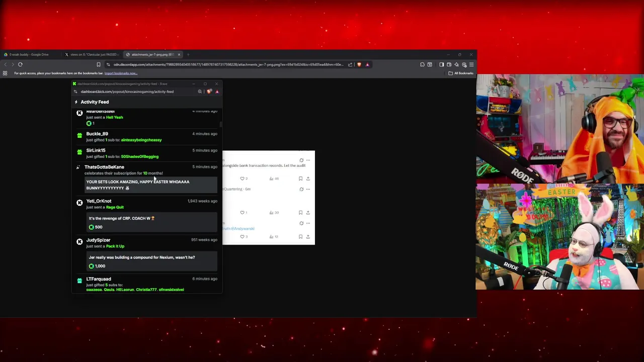The width and height of the screenshot is (644, 362).
Task: Open gifted user 'ainteasybeingcheassy'
Action: coord(141,140)
